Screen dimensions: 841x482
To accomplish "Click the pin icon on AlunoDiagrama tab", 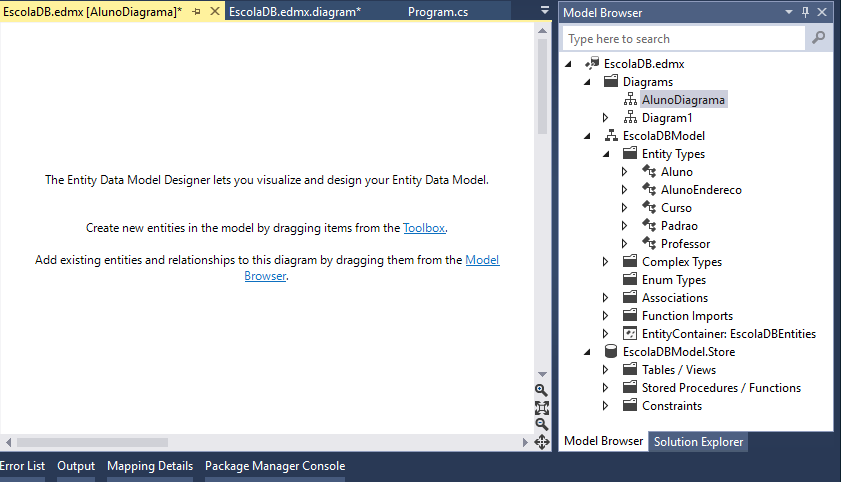I will tap(196, 11).
